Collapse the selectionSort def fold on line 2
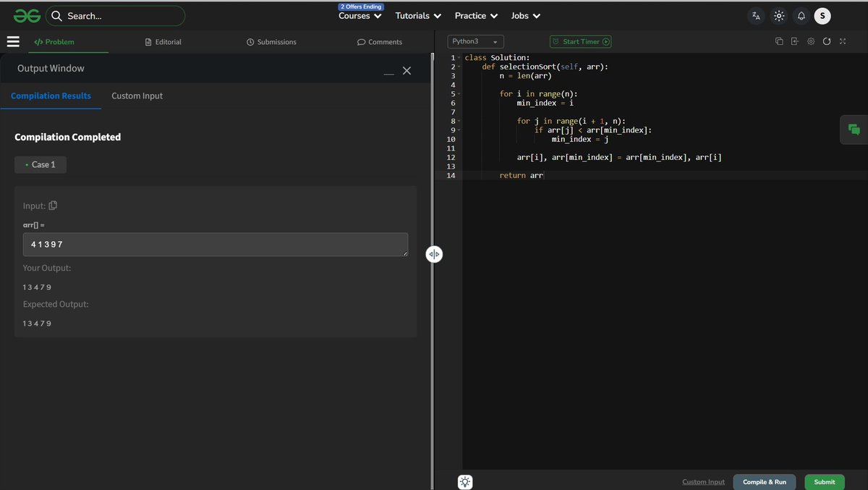 pyautogui.click(x=459, y=67)
